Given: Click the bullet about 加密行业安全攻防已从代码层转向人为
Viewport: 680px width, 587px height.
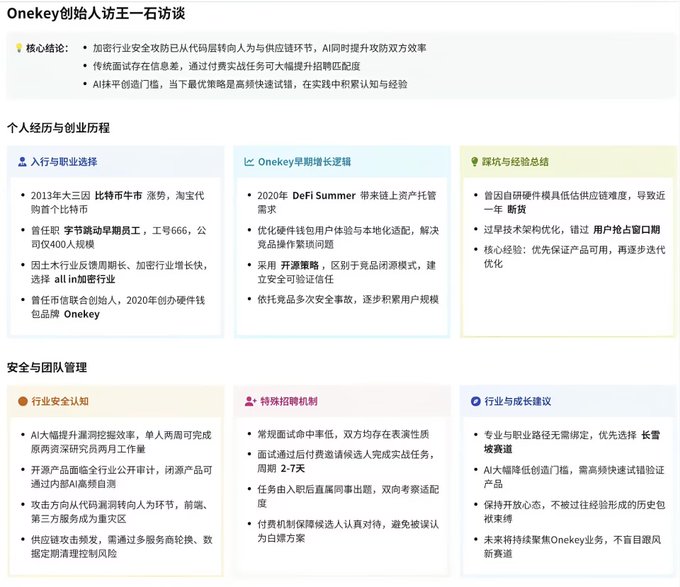Looking at the screenshot, I should tap(259, 48).
